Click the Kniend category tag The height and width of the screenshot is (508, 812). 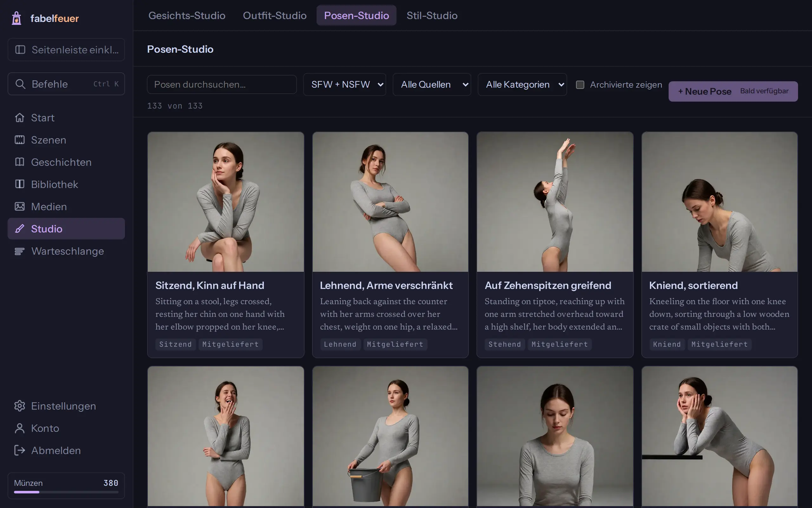[x=667, y=344]
